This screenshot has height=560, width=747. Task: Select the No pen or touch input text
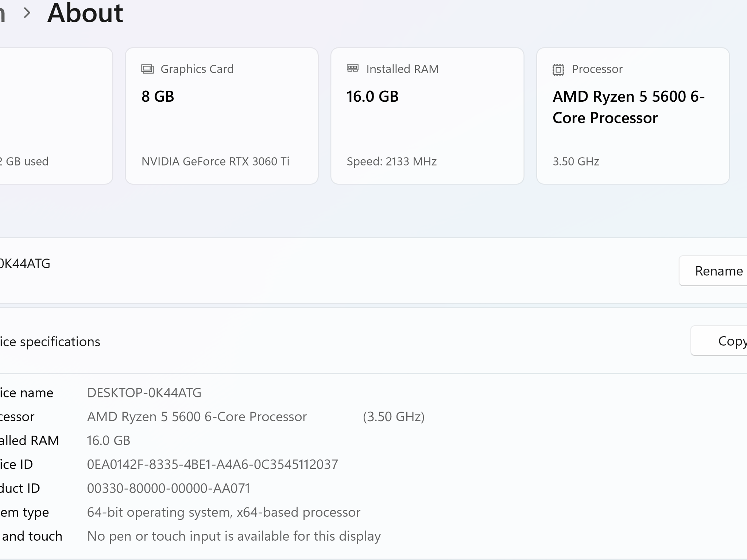click(234, 536)
